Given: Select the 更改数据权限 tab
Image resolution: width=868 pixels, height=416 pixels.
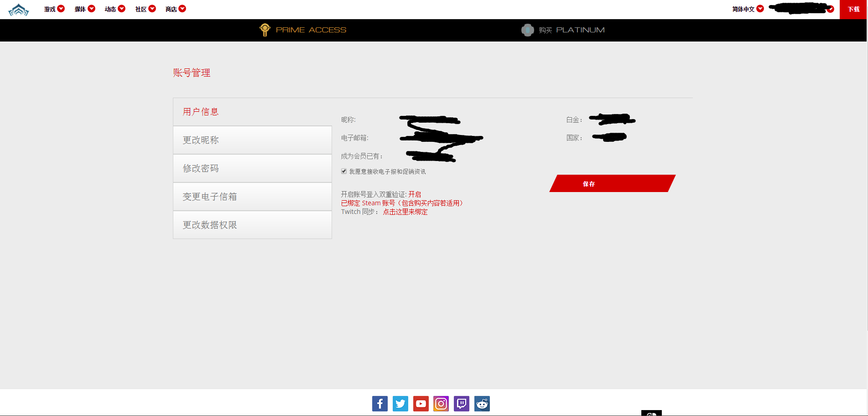Looking at the screenshot, I should pyautogui.click(x=252, y=225).
